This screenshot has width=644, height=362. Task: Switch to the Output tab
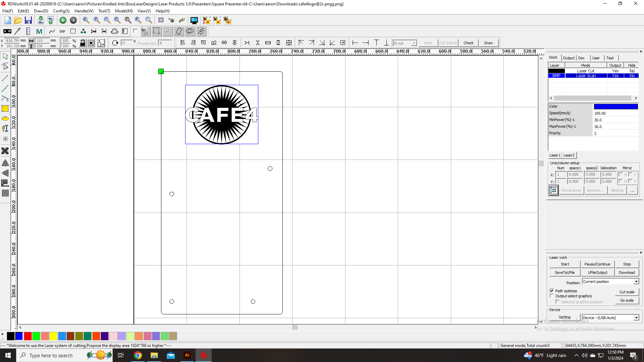[569, 58]
